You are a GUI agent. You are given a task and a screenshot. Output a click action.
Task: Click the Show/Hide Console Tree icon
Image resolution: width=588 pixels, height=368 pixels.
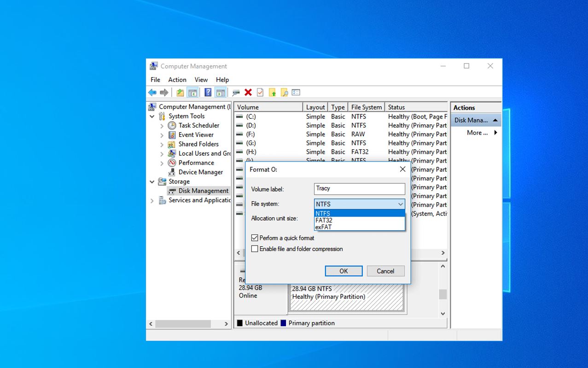[192, 93]
